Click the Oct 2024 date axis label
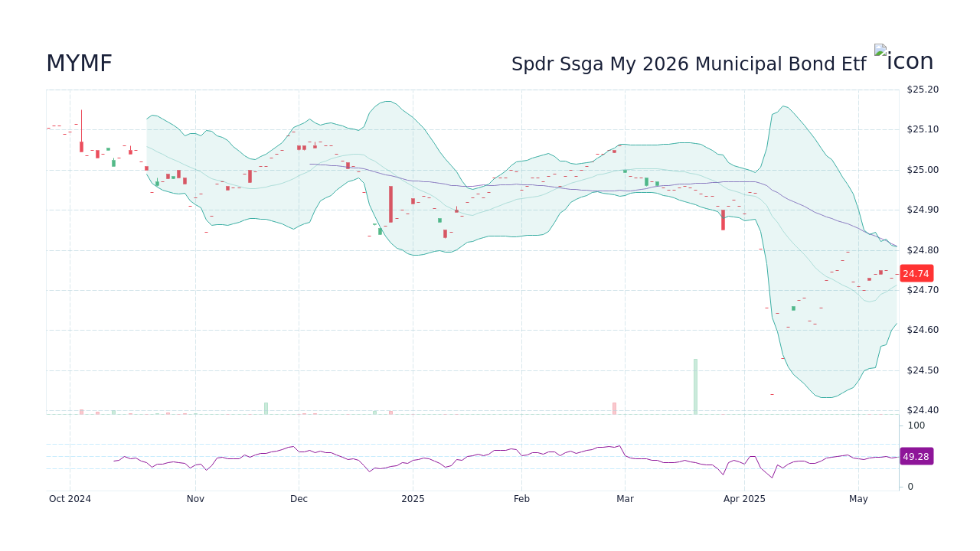The width and height of the screenshot is (980, 551). point(69,498)
